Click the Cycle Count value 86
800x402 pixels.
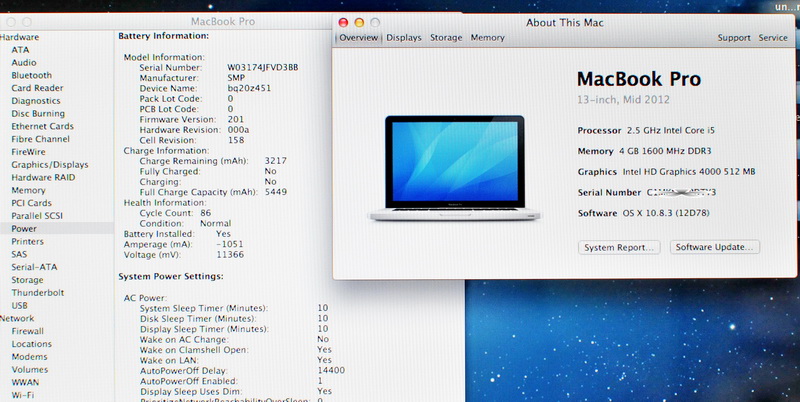tap(206, 213)
